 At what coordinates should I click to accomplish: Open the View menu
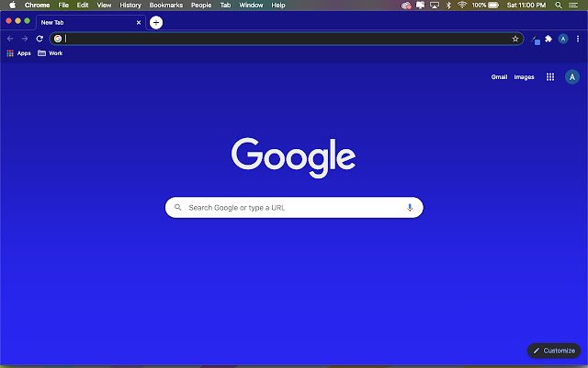click(104, 5)
